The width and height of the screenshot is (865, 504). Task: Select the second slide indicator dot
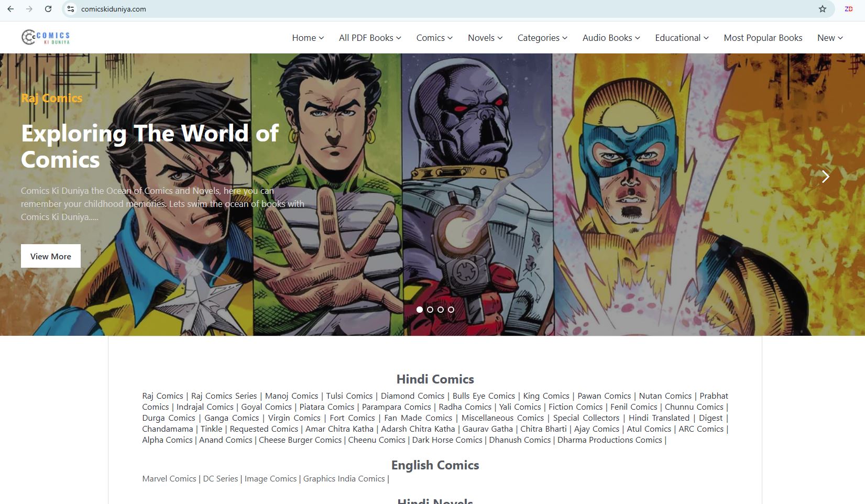point(430,310)
